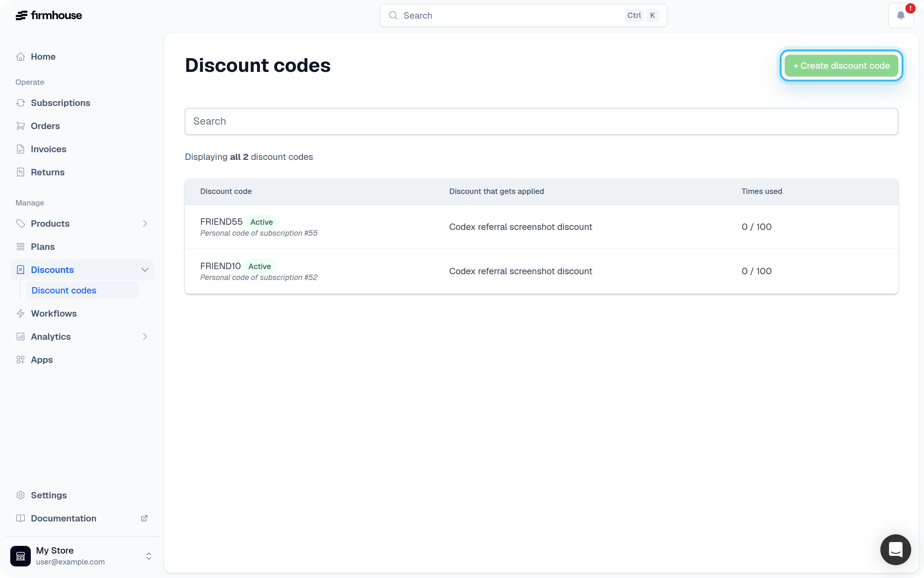Open Settings from sidebar

click(82, 495)
